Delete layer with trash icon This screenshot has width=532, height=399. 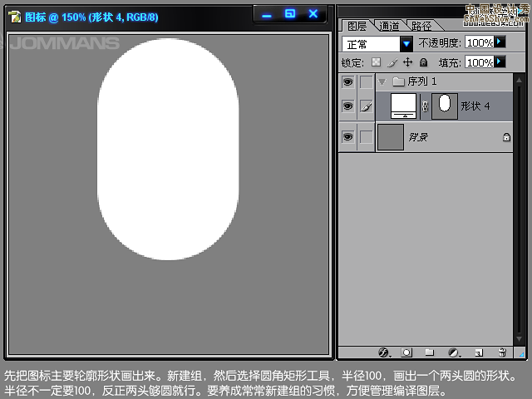tap(502, 352)
